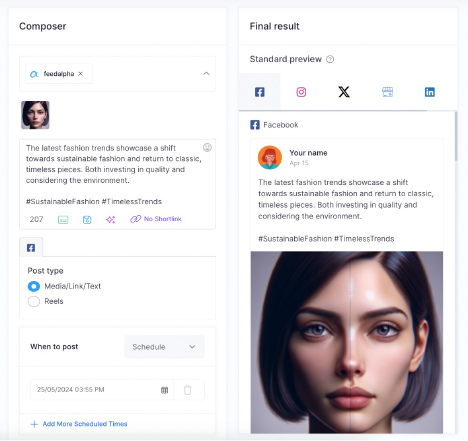468x441 pixels.
Task: Remove the feedalpha account tag
Action: [80, 74]
